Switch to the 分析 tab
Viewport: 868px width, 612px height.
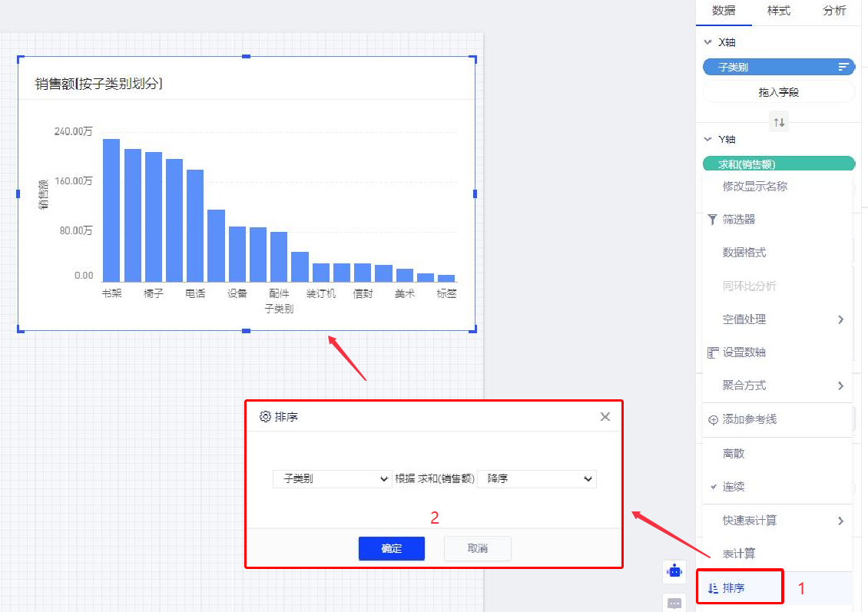pos(834,11)
